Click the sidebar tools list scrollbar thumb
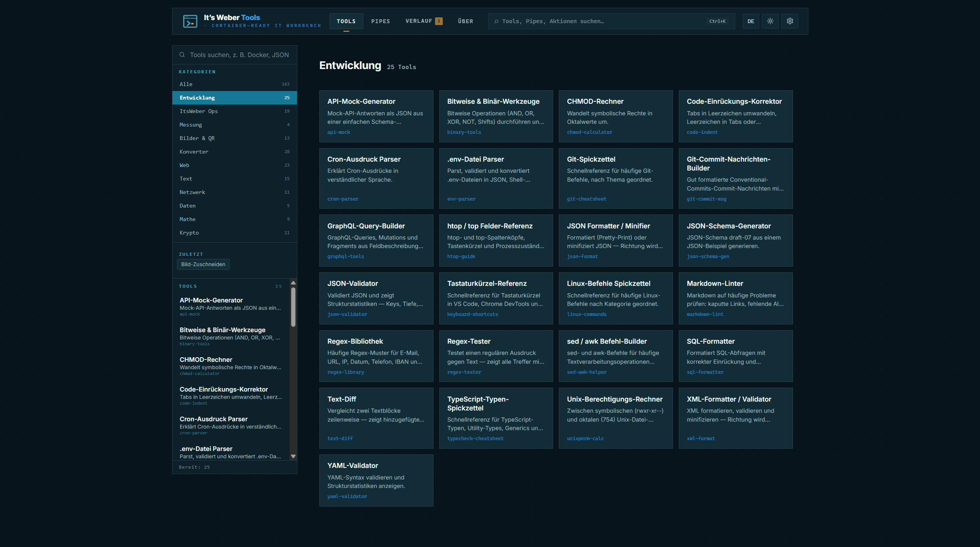 click(293, 307)
